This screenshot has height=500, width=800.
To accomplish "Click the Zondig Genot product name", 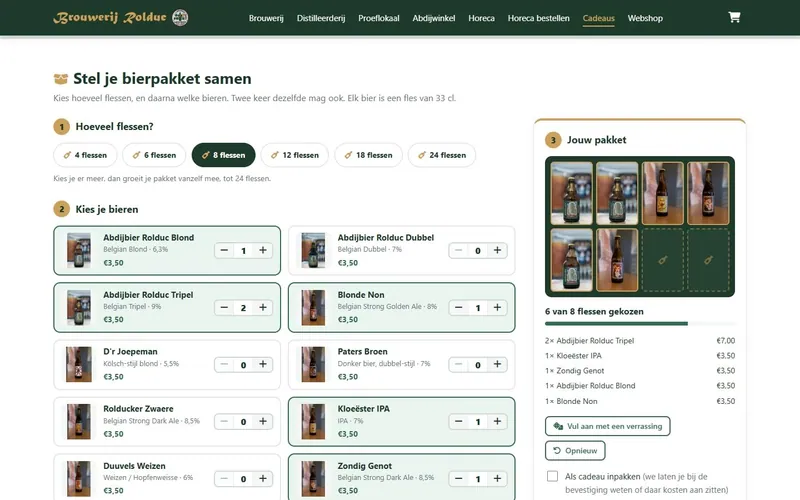I will coord(365,466).
